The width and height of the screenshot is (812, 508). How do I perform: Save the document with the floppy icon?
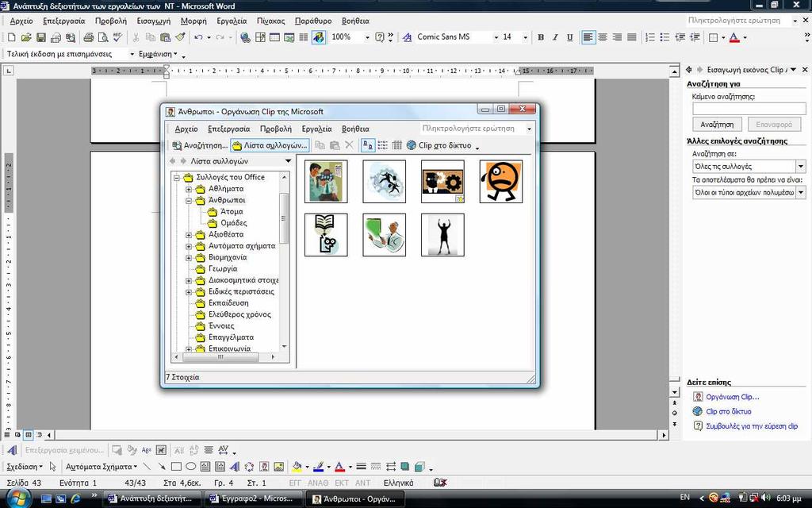tap(41, 37)
